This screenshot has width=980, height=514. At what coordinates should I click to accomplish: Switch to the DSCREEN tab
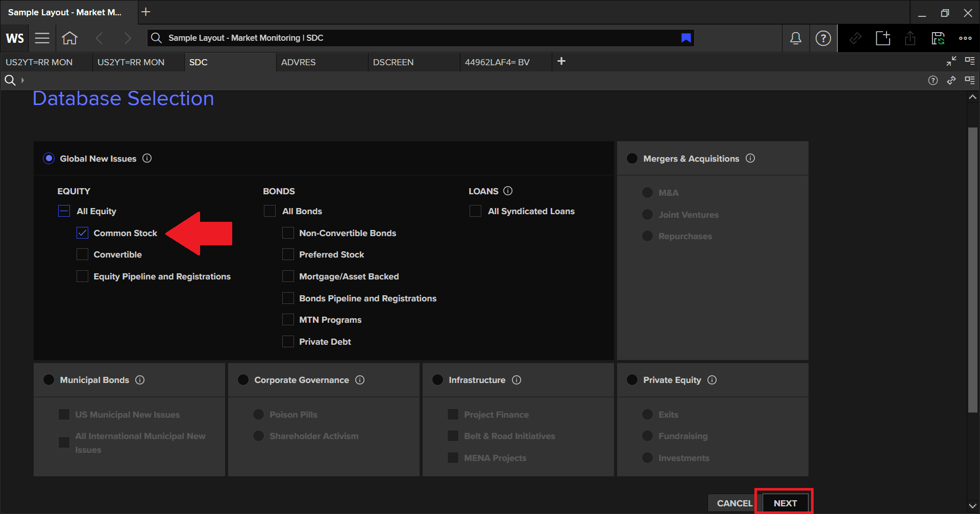[x=413, y=62]
